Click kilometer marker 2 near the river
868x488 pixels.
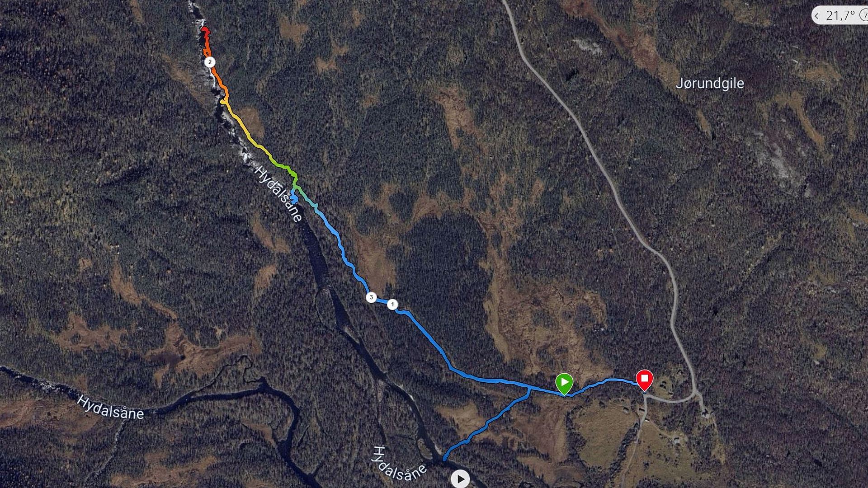(x=209, y=62)
